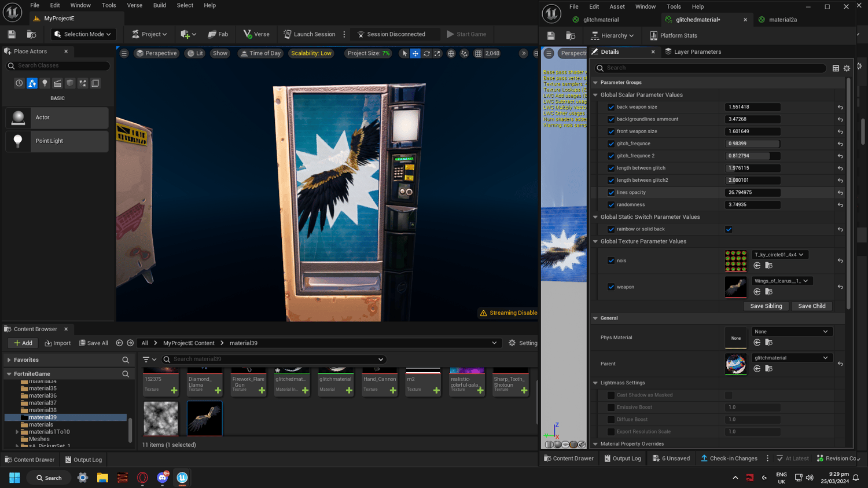Click Import button in Content Browser

pyautogui.click(x=58, y=343)
